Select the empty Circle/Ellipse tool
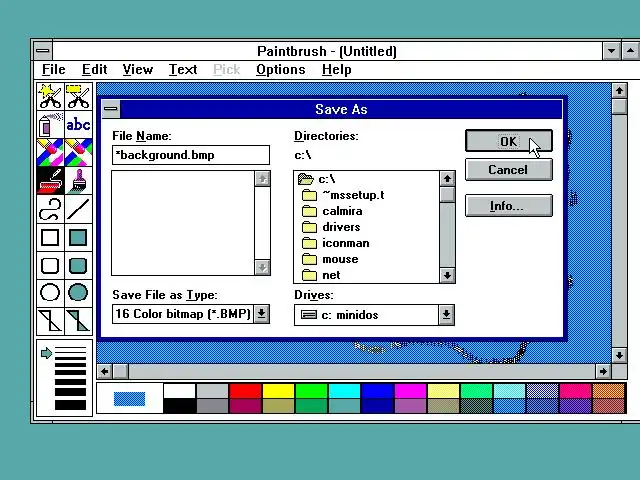Screen dimensions: 640x480 pos(50,293)
